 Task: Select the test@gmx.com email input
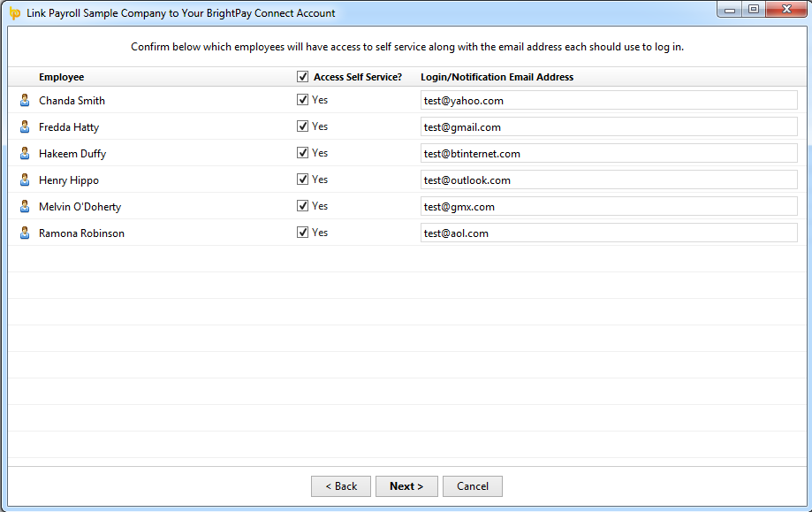click(x=609, y=206)
